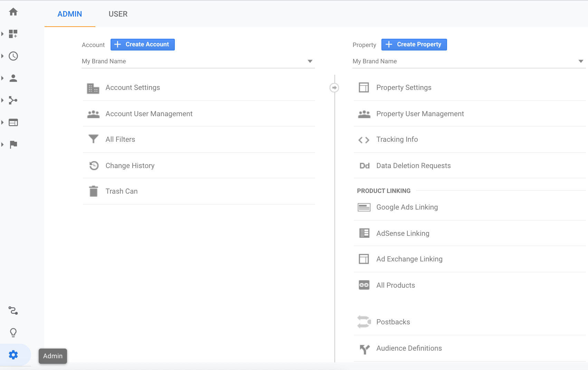Click the AdSense Linking icon
Screen dimensions: 588x370
point(364,233)
